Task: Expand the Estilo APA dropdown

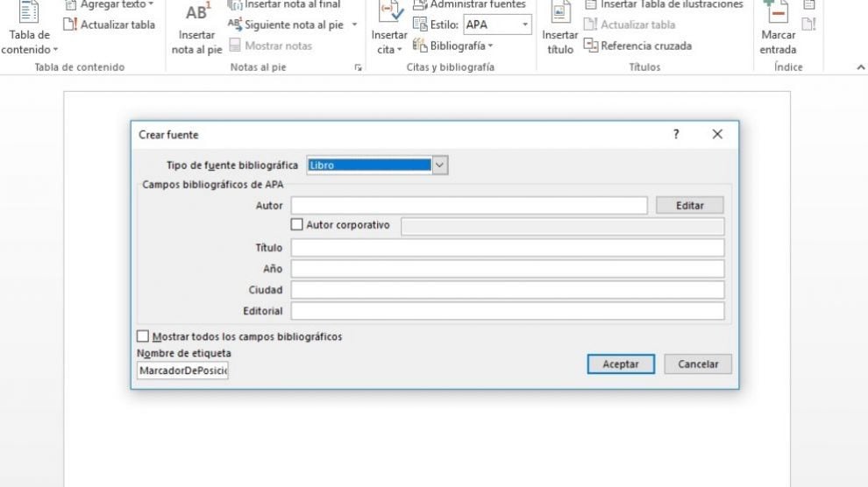Action: tap(525, 25)
